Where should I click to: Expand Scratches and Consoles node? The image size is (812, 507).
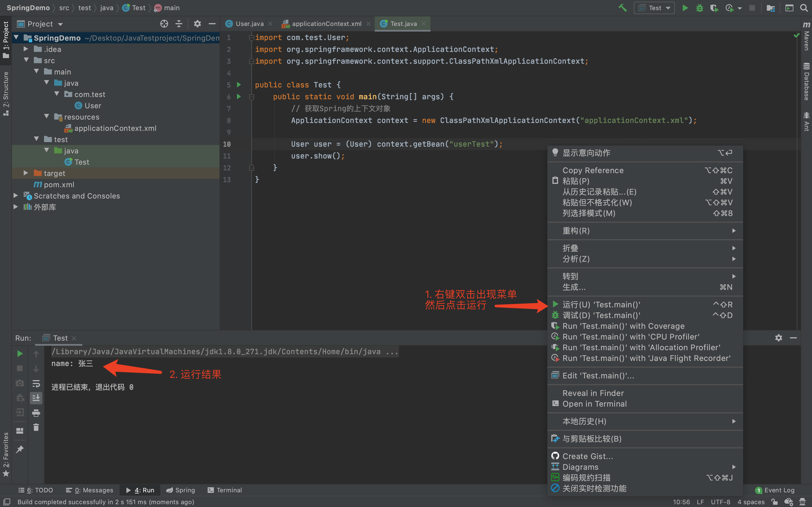point(16,195)
